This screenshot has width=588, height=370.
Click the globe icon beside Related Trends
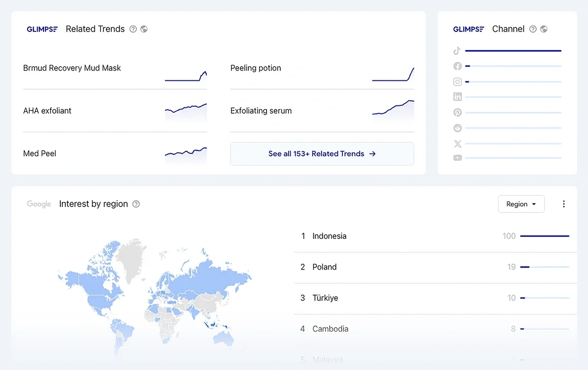pos(144,29)
